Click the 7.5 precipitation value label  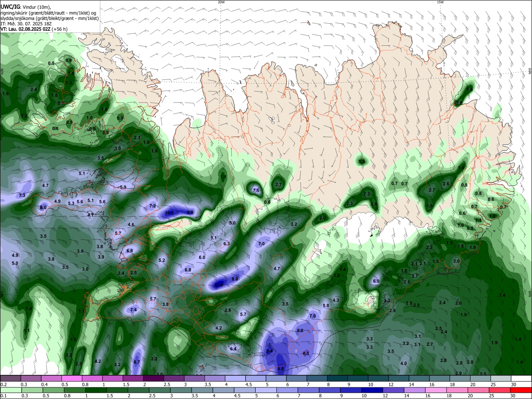coord(256,190)
